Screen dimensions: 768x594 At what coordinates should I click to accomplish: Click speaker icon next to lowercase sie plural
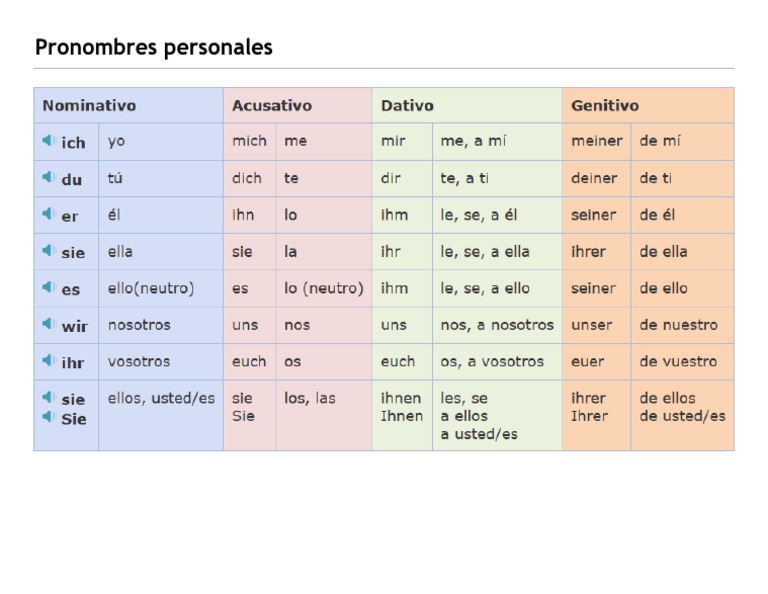(x=48, y=398)
